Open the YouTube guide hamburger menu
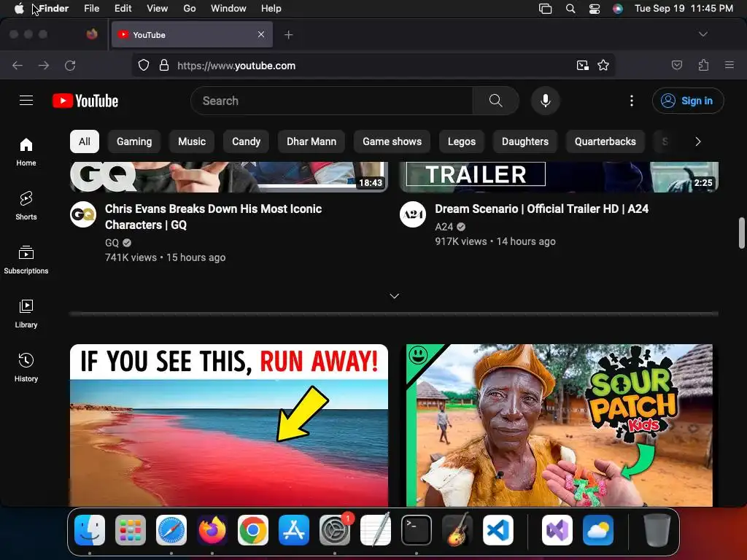747x560 pixels. point(26,101)
